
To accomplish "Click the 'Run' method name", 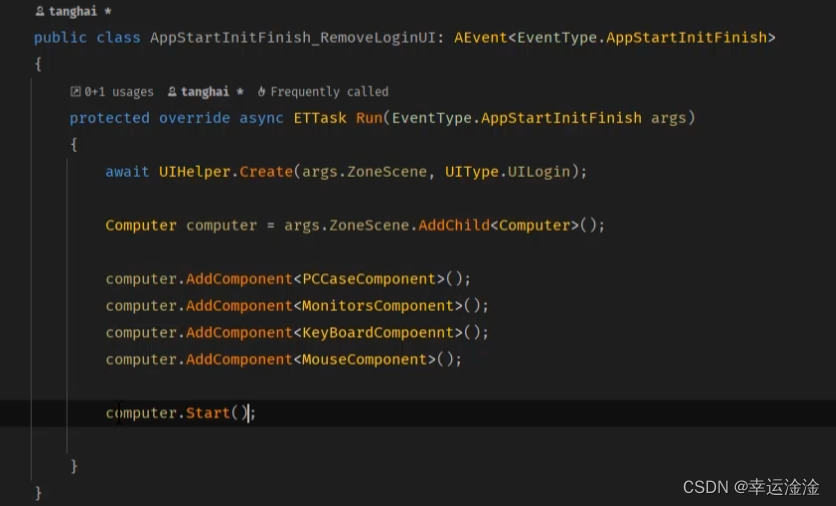I will pos(369,118).
